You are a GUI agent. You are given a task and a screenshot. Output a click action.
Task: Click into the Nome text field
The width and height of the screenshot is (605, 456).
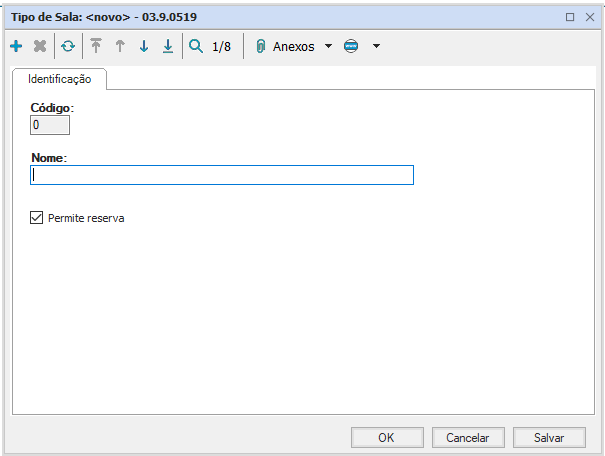[x=222, y=175]
